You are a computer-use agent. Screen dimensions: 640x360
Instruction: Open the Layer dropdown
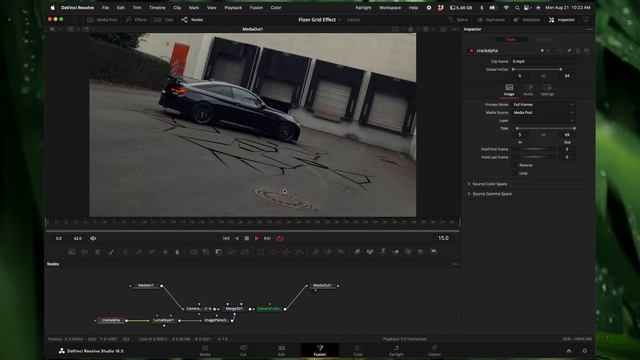point(543,121)
